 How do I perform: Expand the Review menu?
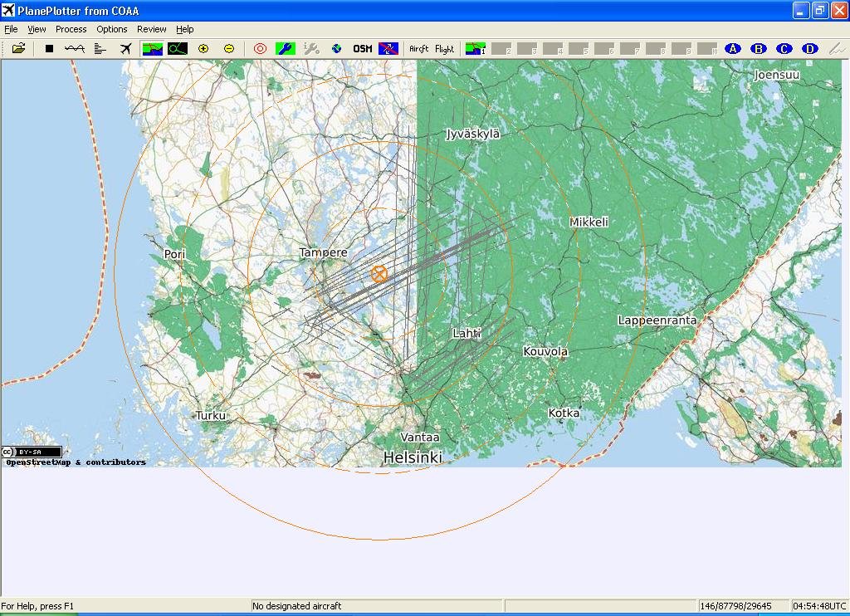(152, 29)
